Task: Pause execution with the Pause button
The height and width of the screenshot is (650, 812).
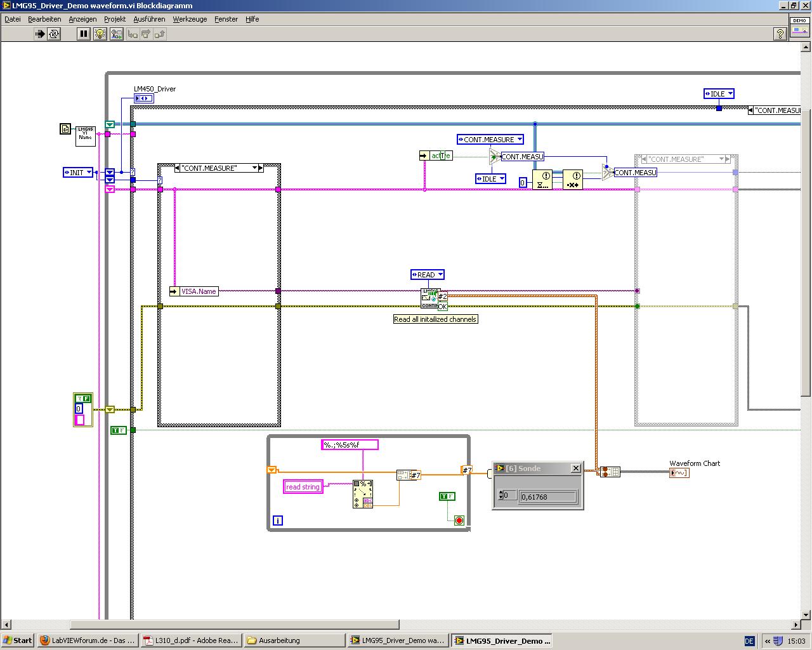Action: 83,34
